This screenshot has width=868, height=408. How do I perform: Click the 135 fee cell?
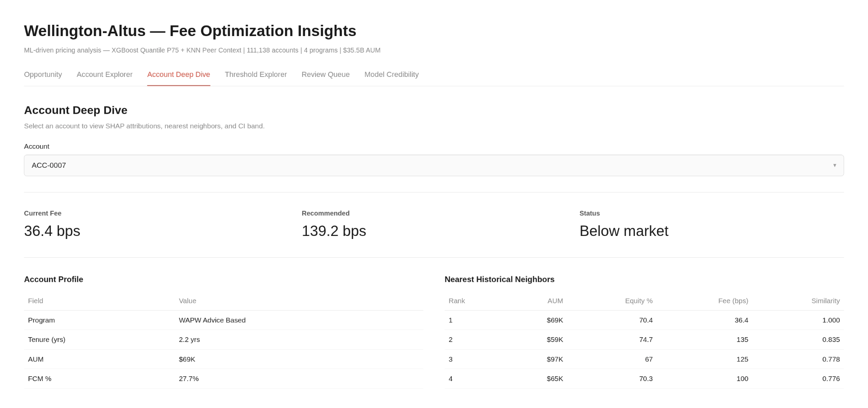click(742, 340)
